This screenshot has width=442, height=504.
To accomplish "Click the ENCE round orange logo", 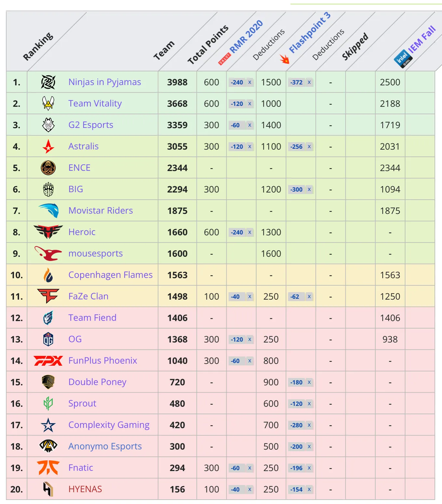I will (x=48, y=168).
